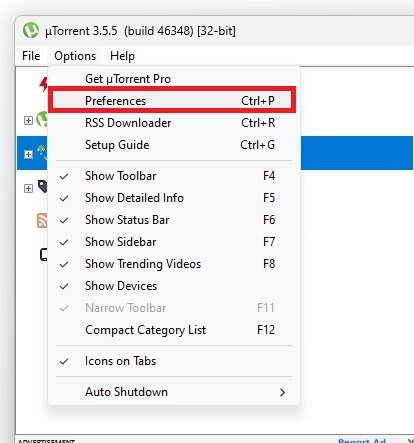Select the RSS feeds icon in sidebar

42,220
